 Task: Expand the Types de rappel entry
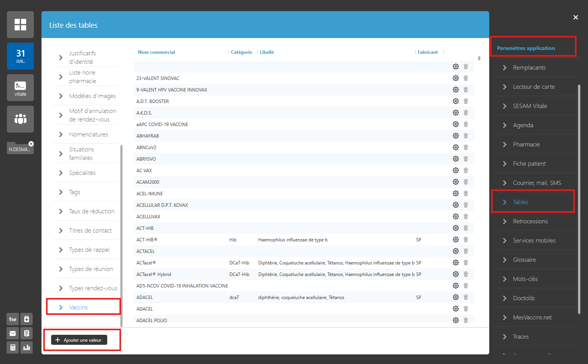click(x=89, y=250)
